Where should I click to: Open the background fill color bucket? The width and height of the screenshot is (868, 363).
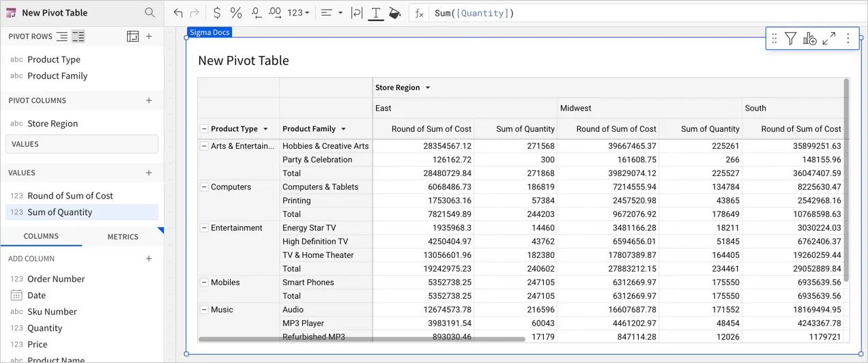pyautogui.click(x=394, y=13)
